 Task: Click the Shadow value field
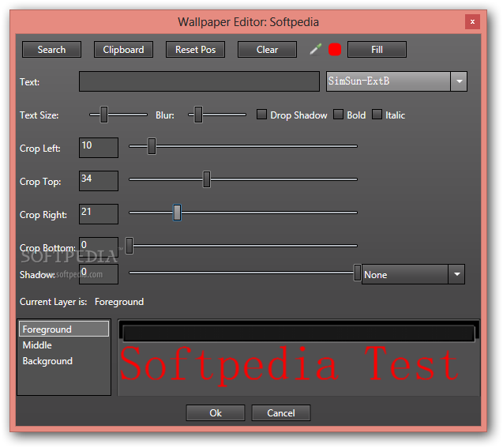coord(99,274)
